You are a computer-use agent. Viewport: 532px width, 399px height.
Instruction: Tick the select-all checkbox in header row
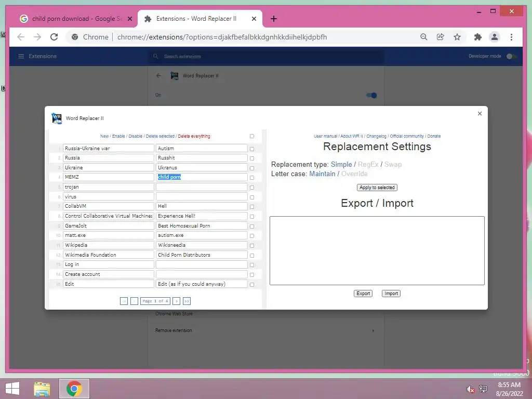pos(252,136)
